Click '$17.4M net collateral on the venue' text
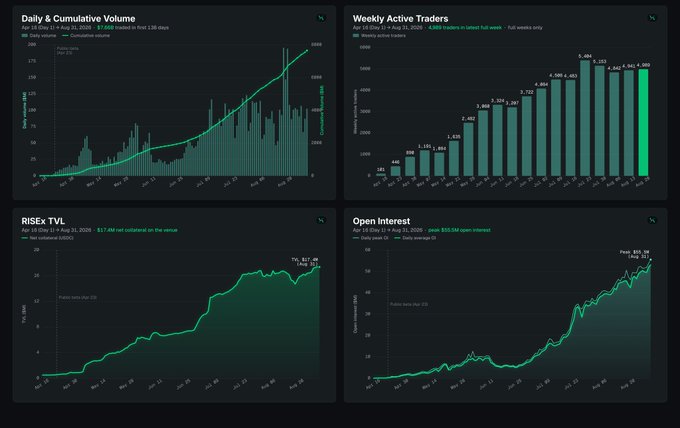Viewport: 680px width, 428px height. pyautogui.click(x=137, y=230)
